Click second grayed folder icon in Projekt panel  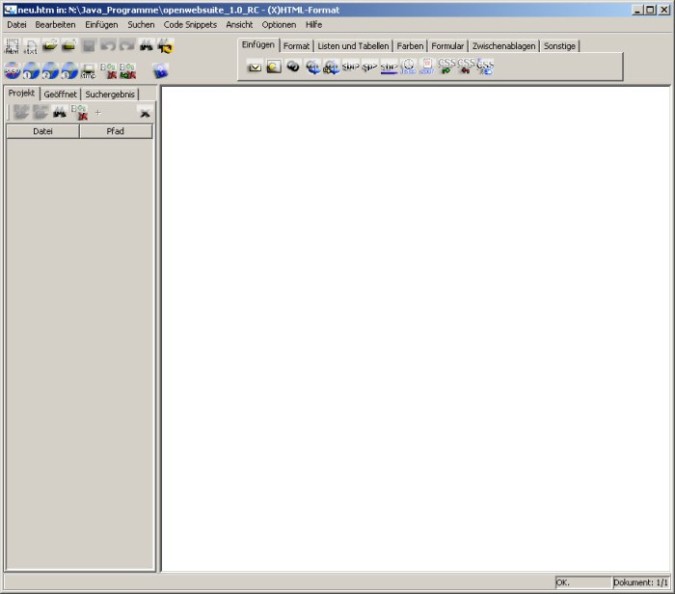(40, 112)
